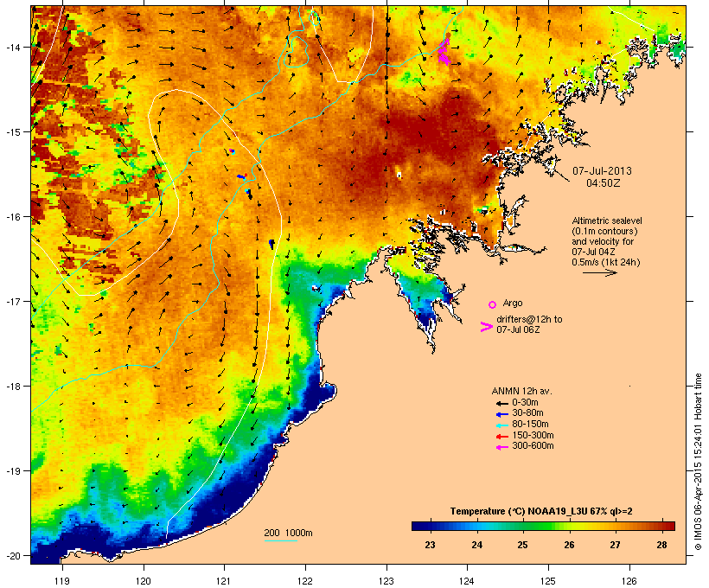Click the cyan 200m isobath legend line
Image resolution: width=709 pixels, height=588 pixels.
coord(280,540)
